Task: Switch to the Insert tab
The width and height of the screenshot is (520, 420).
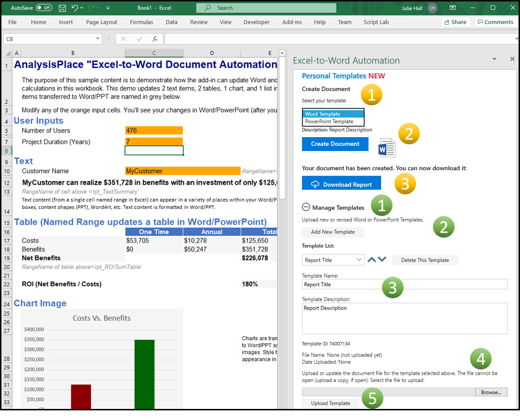Action: (x=66, y=22)
